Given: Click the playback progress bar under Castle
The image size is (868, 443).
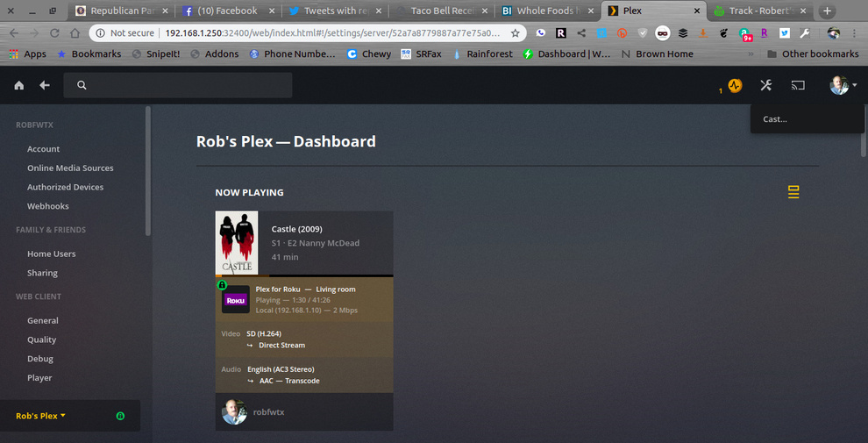Looking at the screenshot, I should click(x=304, y=275).
